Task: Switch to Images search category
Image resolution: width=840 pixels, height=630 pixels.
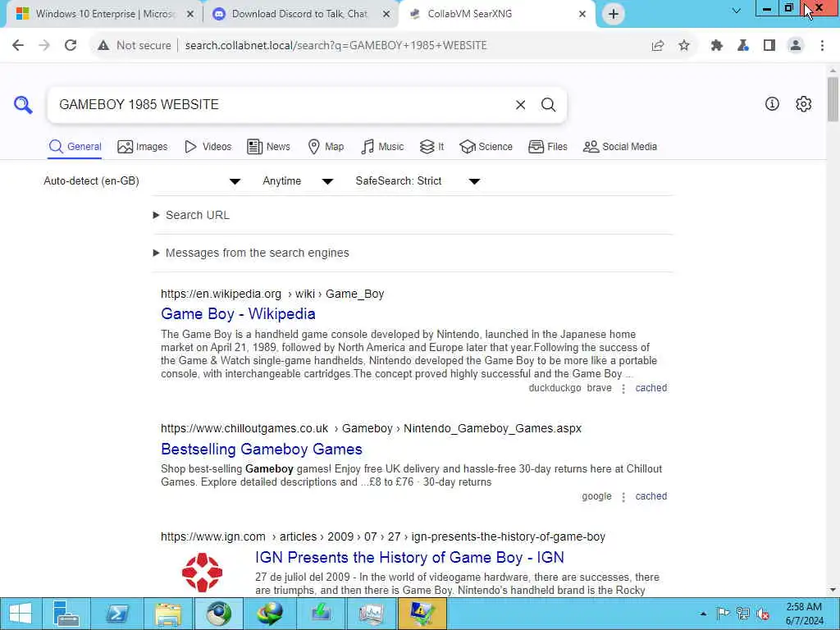Action: [x=143, y=147]
